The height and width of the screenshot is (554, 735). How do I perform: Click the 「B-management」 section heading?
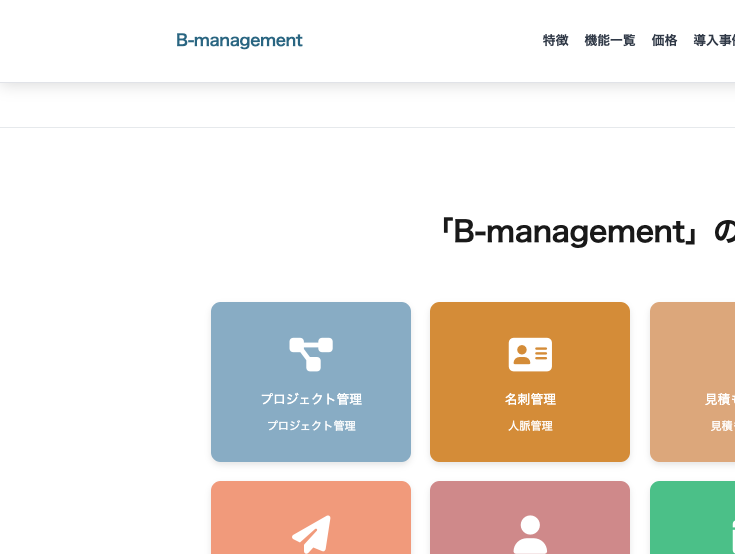[x=587, y=232]
